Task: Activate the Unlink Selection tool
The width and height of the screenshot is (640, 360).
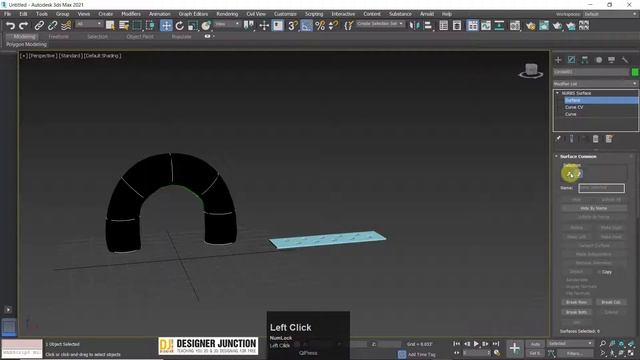Action: pos(52,26)
